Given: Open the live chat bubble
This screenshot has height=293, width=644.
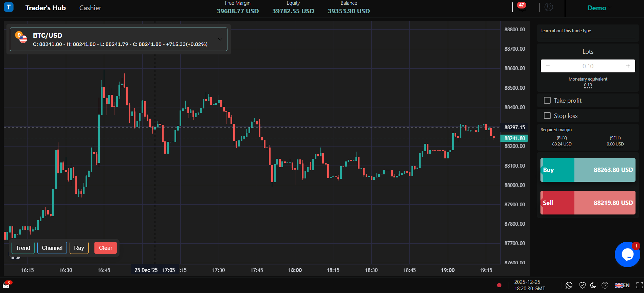Looking at the screenshot, I should (x=627, y=255).
